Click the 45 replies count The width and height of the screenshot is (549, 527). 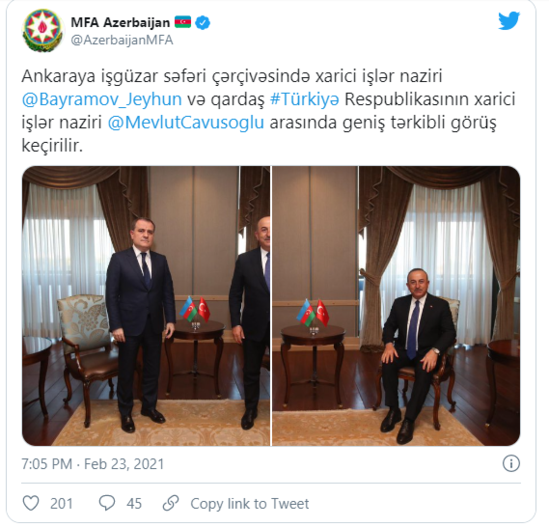(x=134, y=504)
